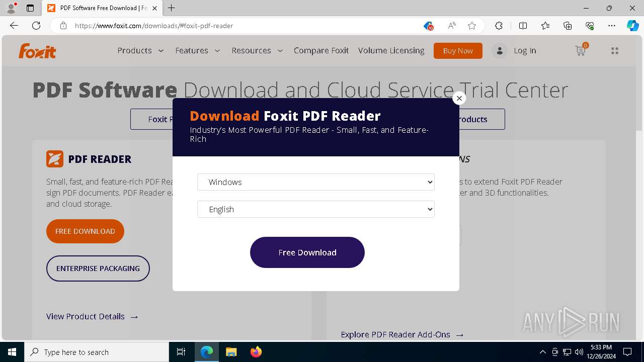Open View Product Details link

[x=92, y=316]
